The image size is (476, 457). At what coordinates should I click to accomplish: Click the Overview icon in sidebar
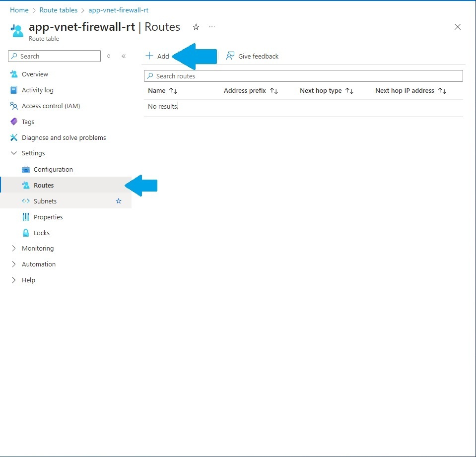pyautogui.click(x=14, y=74)
